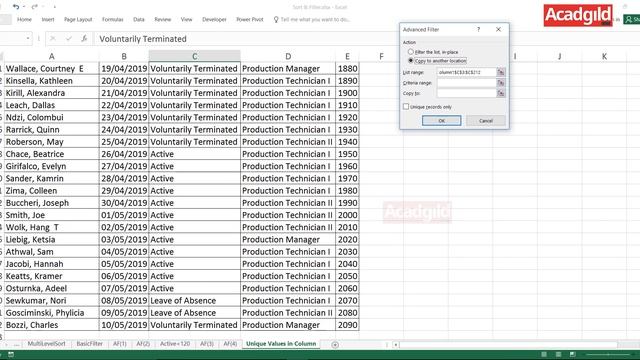The width and height of the screenshot is (640, 360).
Task: Click the 'Tell me what you want to do' box
Action: coord(315,19)
